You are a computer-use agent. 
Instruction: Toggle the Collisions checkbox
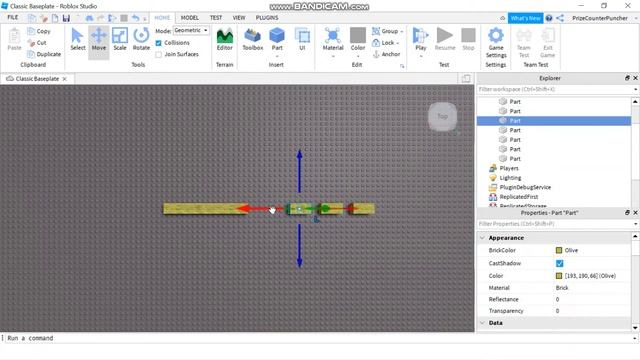pyautogui.click(x=158, y=43)
